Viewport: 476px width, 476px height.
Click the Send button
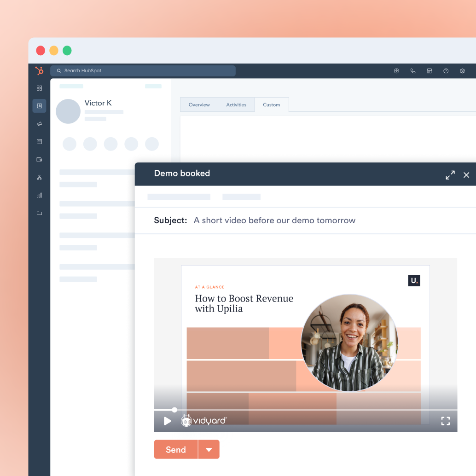click(175, 449)
